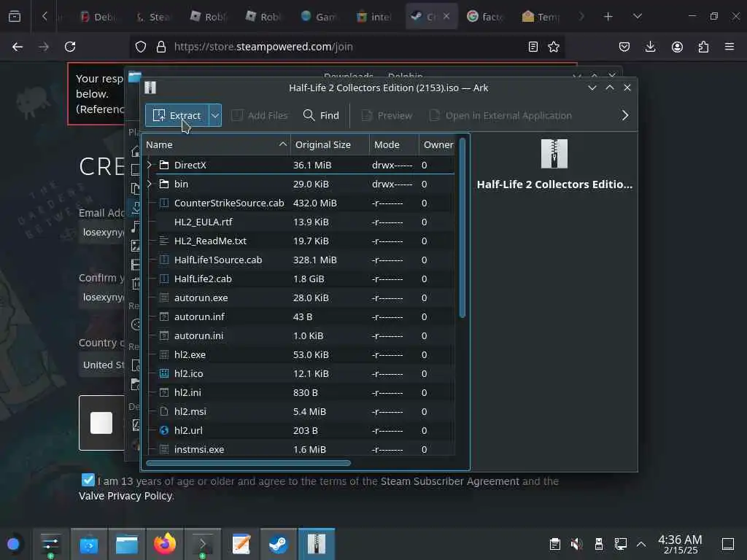Click the Ark window menu icon in the title bar

(x=150, y=87)
